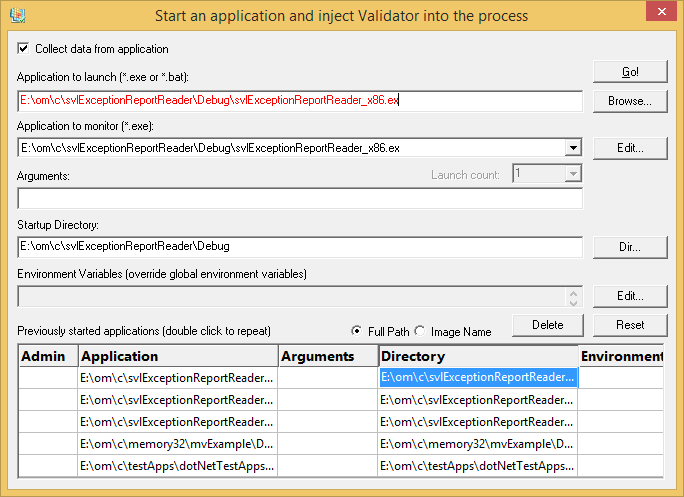Select first row Application svlExceptionReportReader cell
684x497 pixels.
(178, 378)
